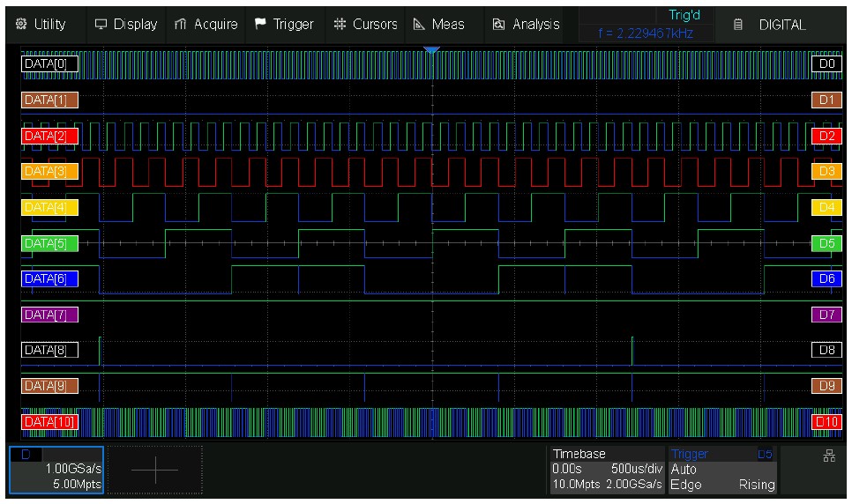
Task: Select the D0 channel indicator
Action: pos(826,64)
